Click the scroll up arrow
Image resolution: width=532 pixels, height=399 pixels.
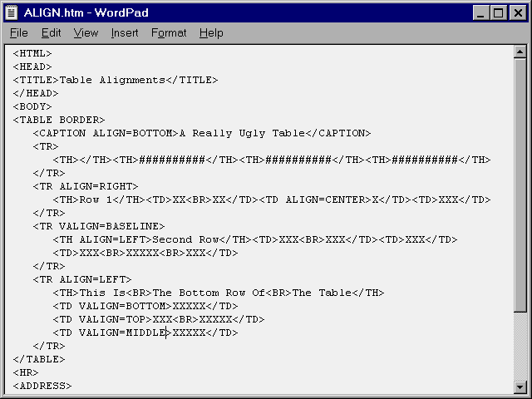tap(520, 52)
